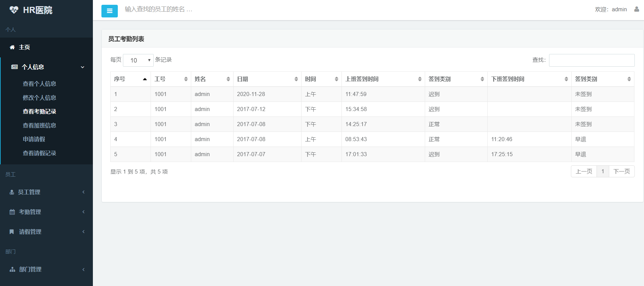Click sign-in time 15:34:58

click(356, 109)
